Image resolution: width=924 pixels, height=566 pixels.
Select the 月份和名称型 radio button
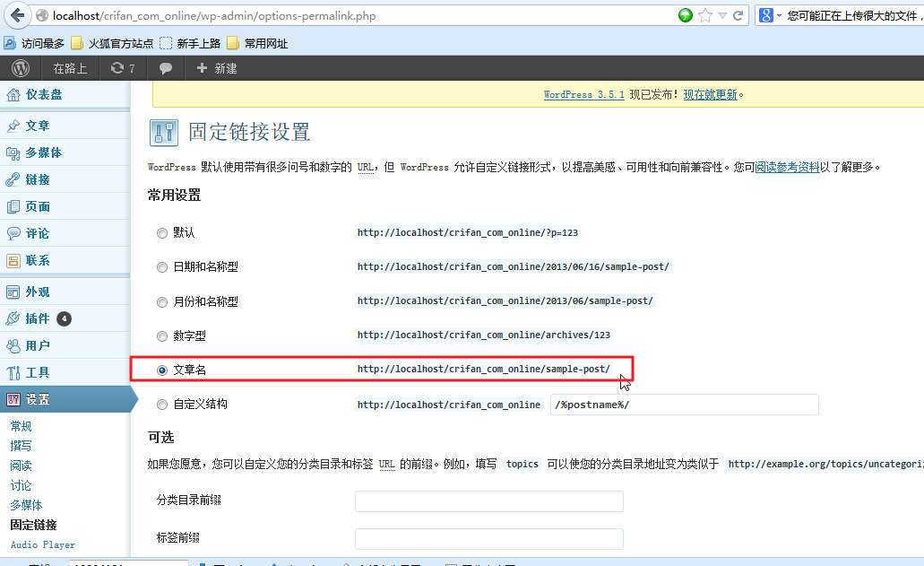(x=162, y=302)
